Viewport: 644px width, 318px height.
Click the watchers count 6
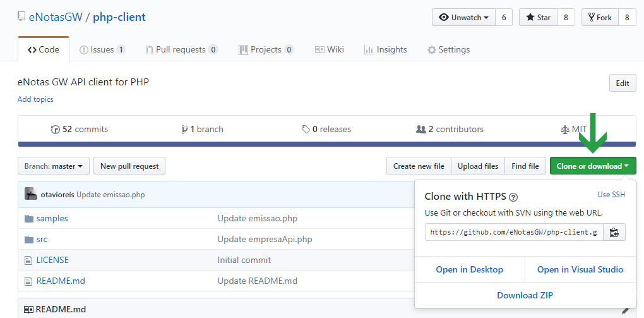tap(504, 17)
